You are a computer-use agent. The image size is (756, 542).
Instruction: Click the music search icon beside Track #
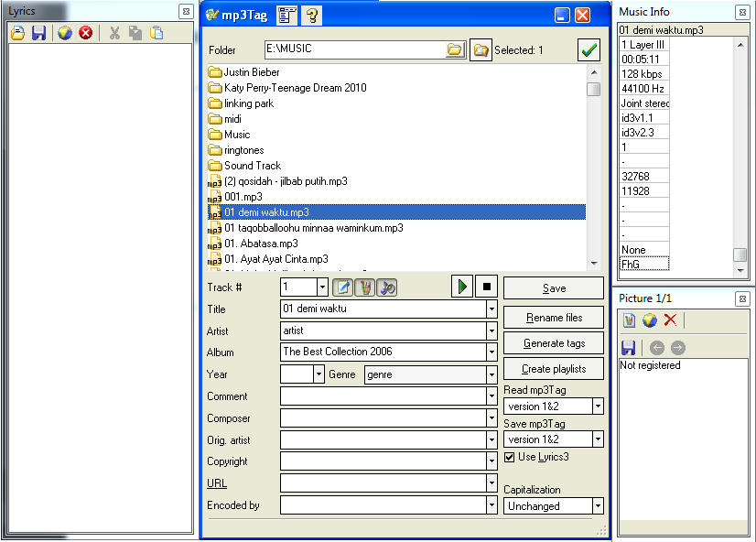click(x=387, y=287)
